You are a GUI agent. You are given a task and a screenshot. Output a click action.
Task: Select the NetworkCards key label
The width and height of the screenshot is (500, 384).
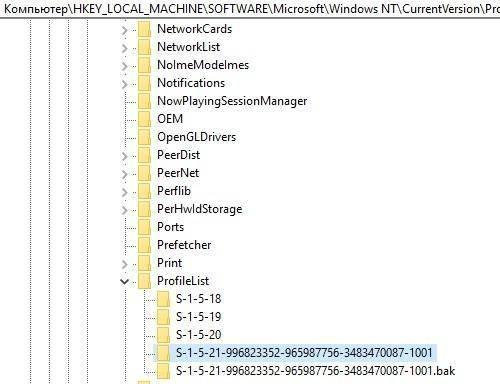click(x=194, y=29)
